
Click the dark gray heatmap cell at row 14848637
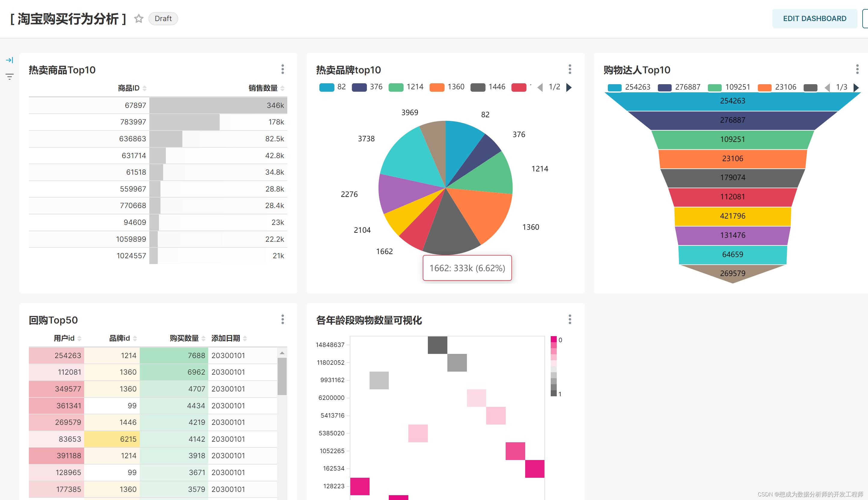tap(437, 345)
